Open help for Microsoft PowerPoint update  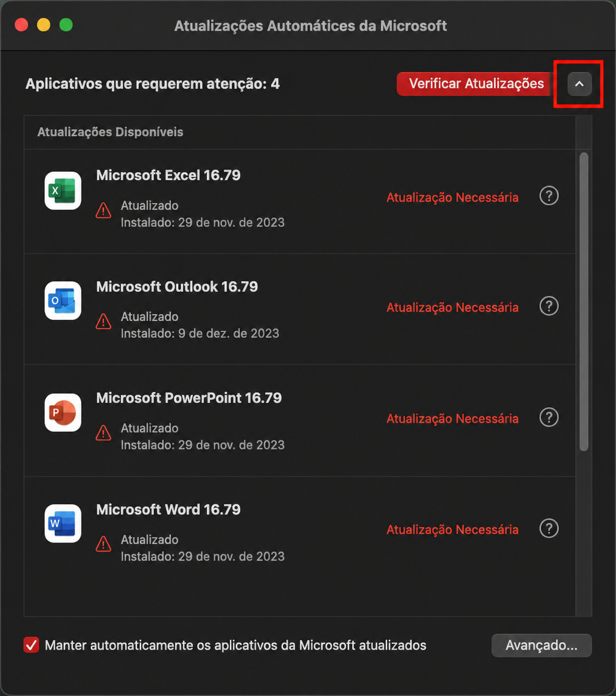pos(549,417)
